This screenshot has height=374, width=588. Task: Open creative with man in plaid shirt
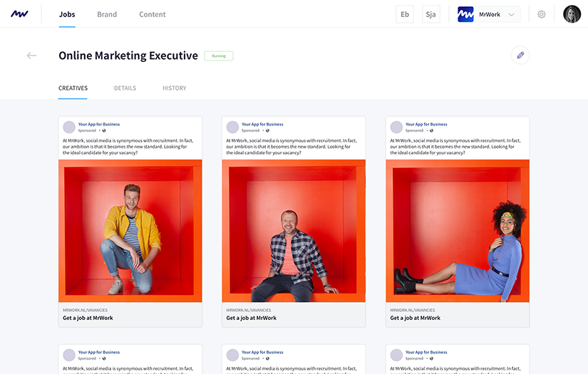pyautogui.click(x=294, y=231)
